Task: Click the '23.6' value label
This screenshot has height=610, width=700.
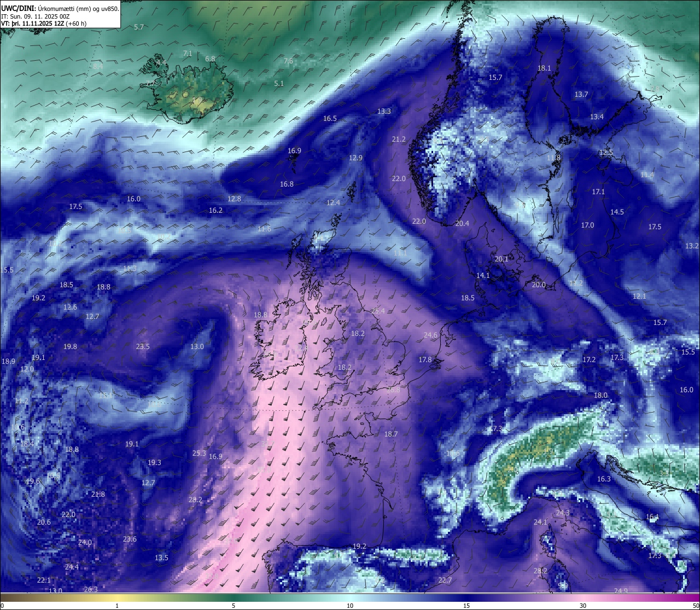Action: click(x=130, y=539)
